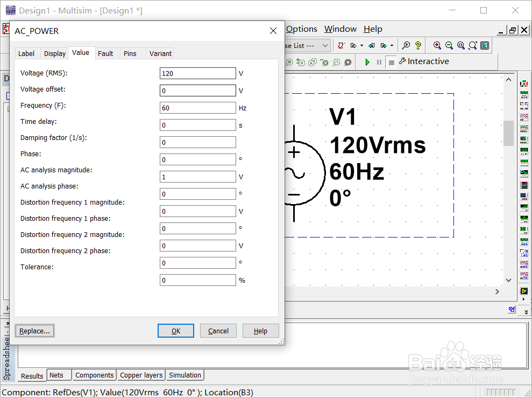Click the Voltage (RMS) input field
532x398 pixels.
198,73
